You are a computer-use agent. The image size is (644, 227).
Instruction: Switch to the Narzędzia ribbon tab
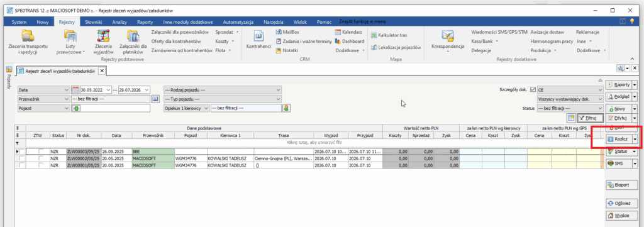tap(274, 22)
